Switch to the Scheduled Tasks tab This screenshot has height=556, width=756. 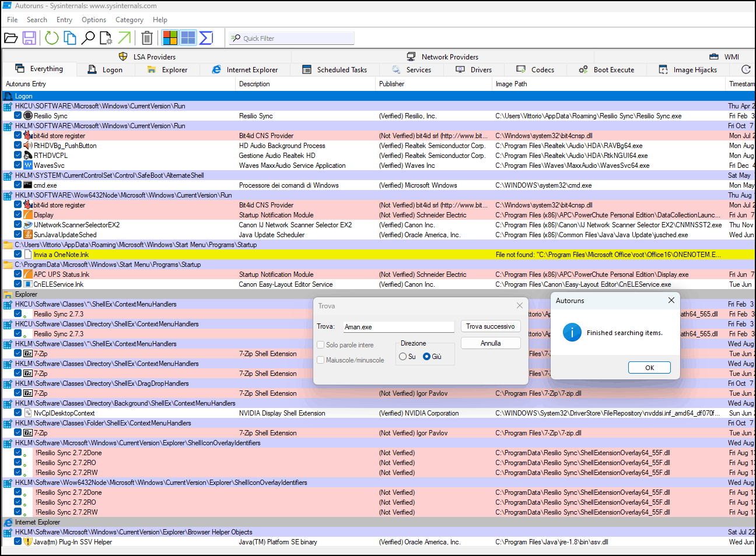pos(335,70)
